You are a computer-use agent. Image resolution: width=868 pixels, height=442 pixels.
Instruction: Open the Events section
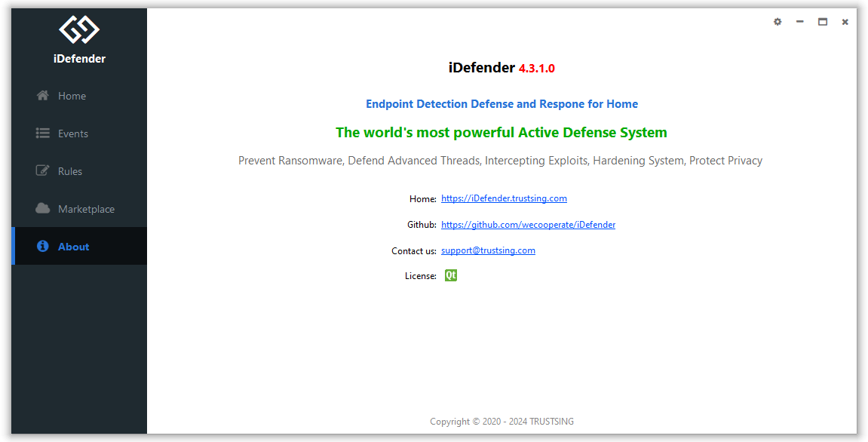[x=79, y=134]
